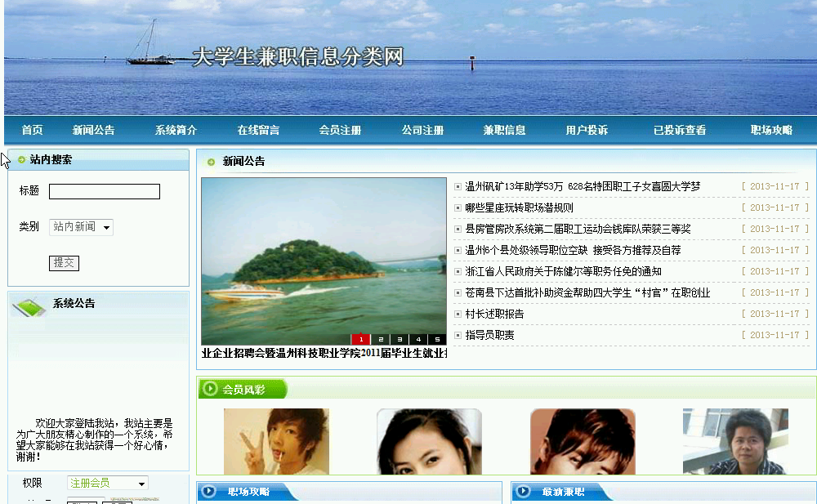Click the 标题 search text field
The height and width of the screenshot is (504, 817).
(105, 192)
